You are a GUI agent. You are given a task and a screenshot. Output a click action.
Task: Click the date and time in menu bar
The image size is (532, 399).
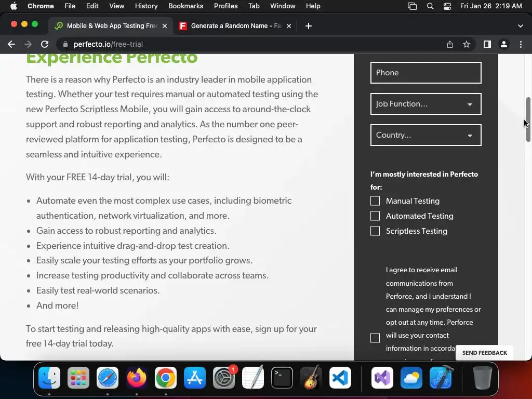491,6
